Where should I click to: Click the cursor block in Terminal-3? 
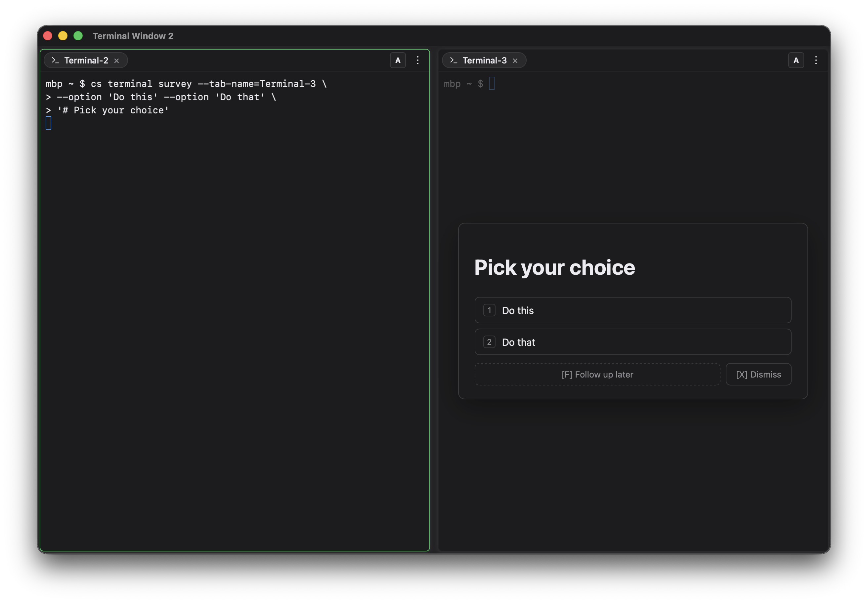(492, 84)
